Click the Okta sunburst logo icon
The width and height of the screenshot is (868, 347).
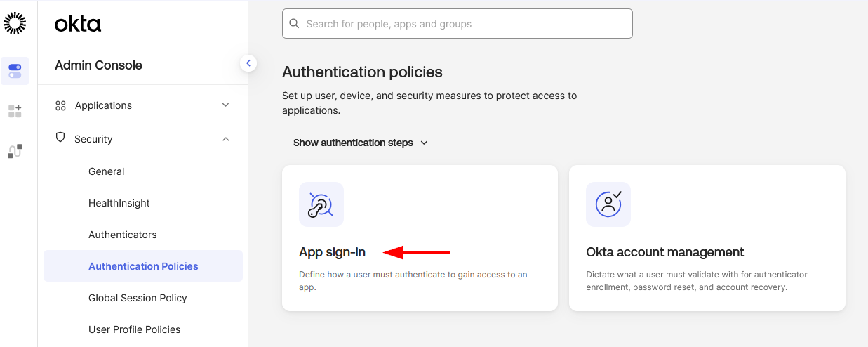[15, 23]
